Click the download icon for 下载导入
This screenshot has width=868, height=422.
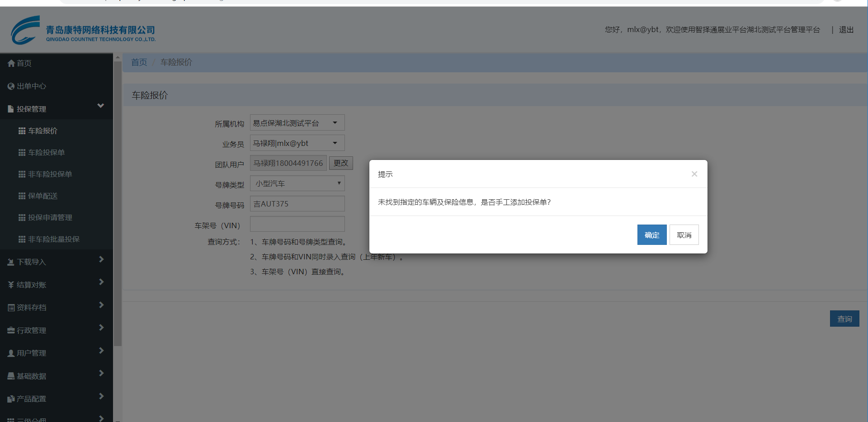point(11,262)
